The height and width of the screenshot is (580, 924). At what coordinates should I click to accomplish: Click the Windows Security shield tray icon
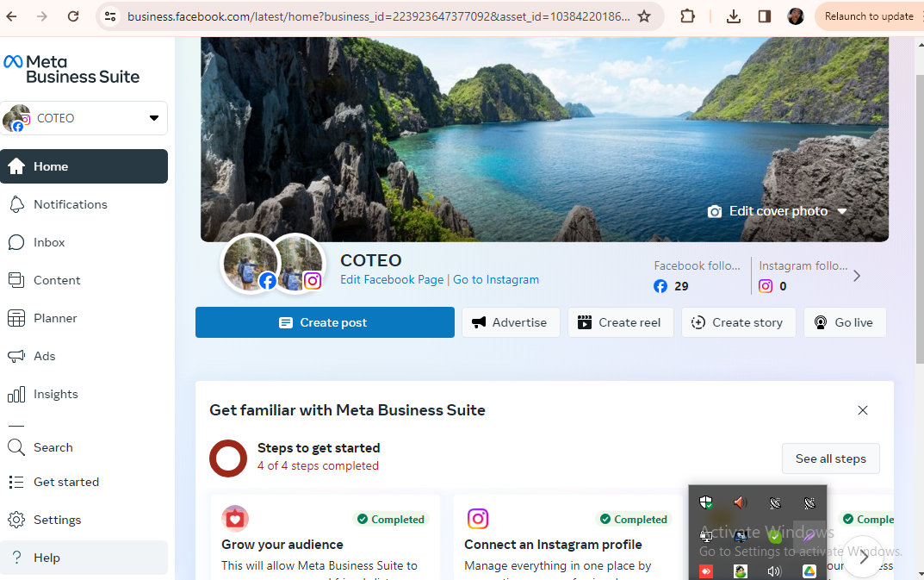click(706, 502)
